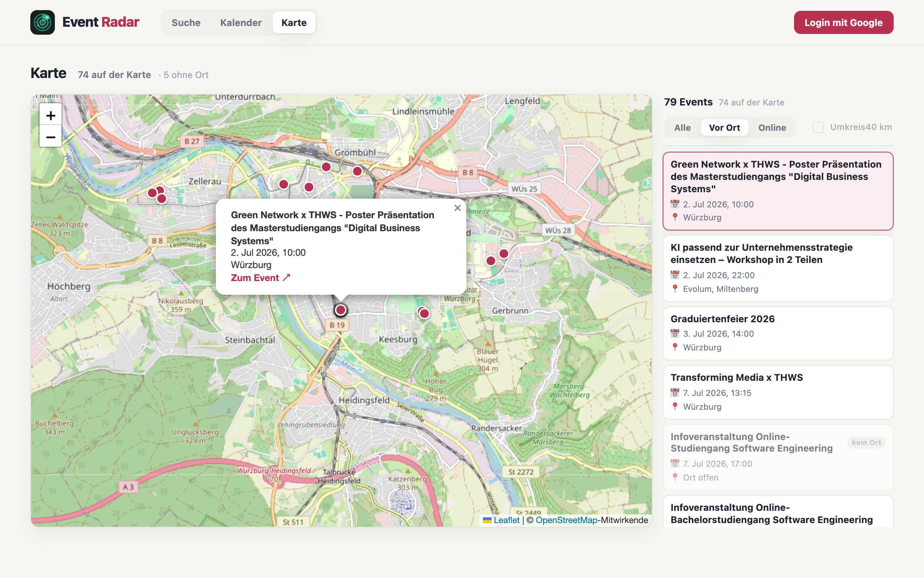Filter events by Vor Ort
924x578 pixels.
(x=724, y=128)
